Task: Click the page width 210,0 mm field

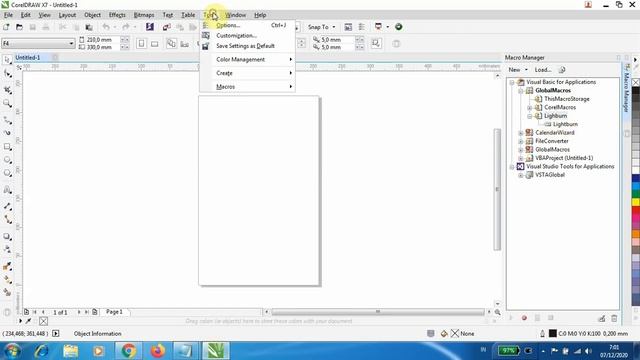Action: tap(102, 40)
